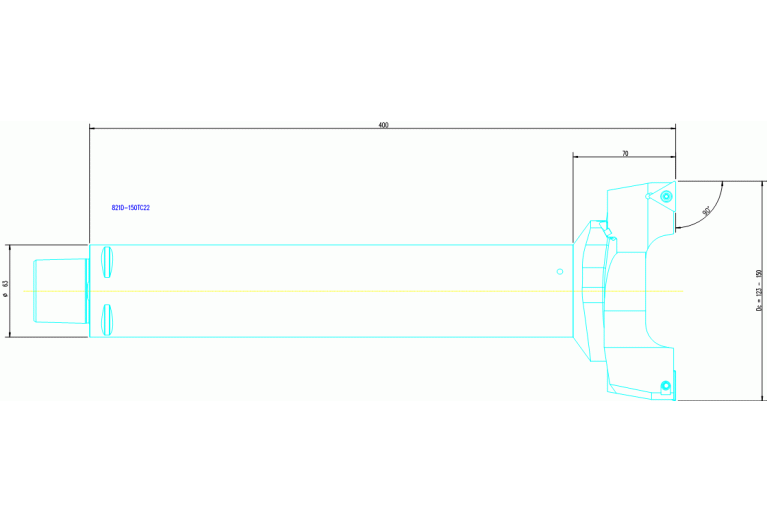Click the 400 overall length dimension text
The width and height of the screenshot is (767, 523).
click(383, 125)
